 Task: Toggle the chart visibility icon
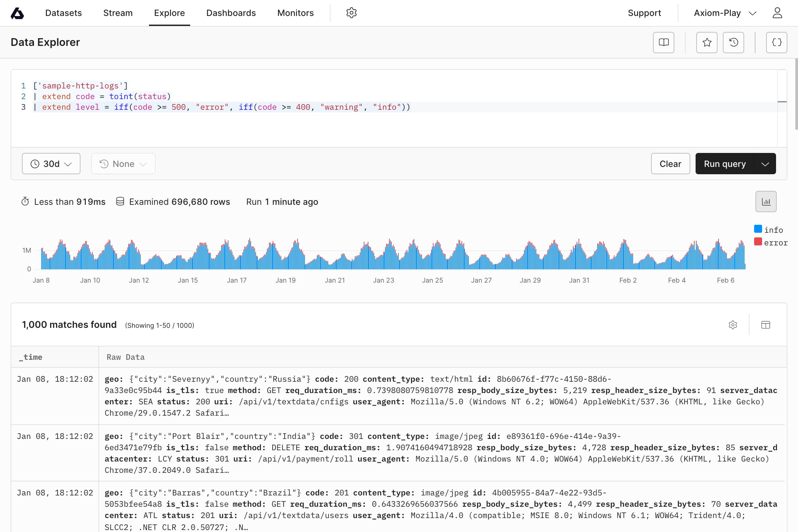pos(766,201)
